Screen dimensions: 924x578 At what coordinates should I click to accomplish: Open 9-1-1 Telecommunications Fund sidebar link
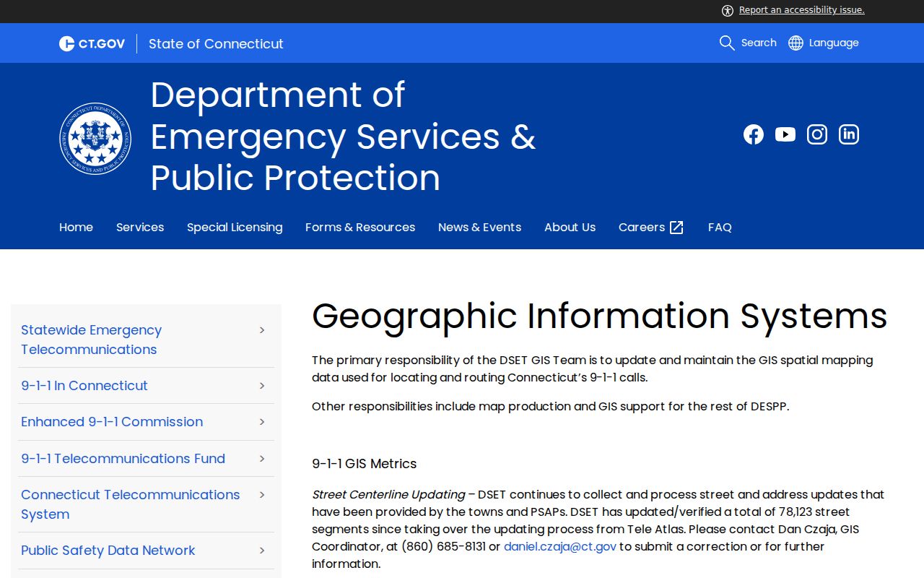click(123, 459)
